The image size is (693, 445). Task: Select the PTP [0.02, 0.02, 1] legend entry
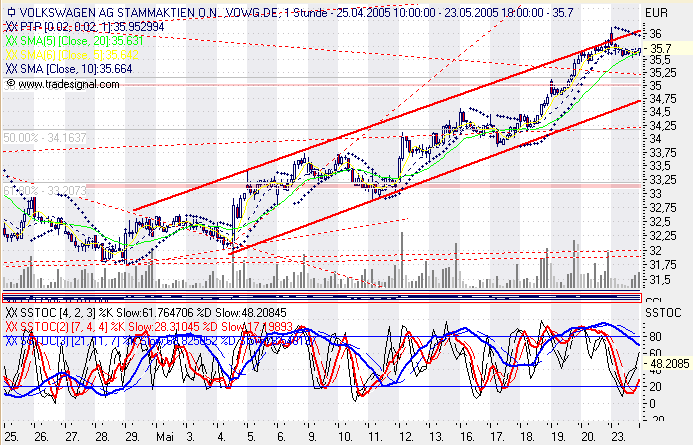point(92,27)
